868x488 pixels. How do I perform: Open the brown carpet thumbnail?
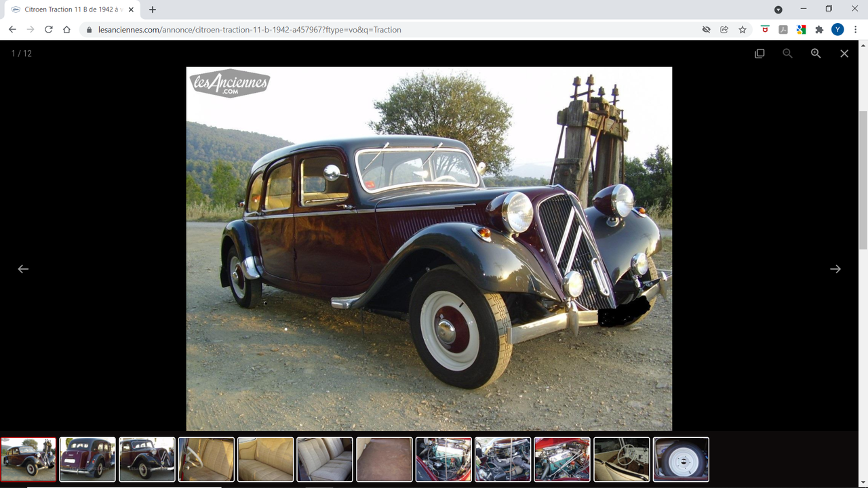click(x=384, y=460)
